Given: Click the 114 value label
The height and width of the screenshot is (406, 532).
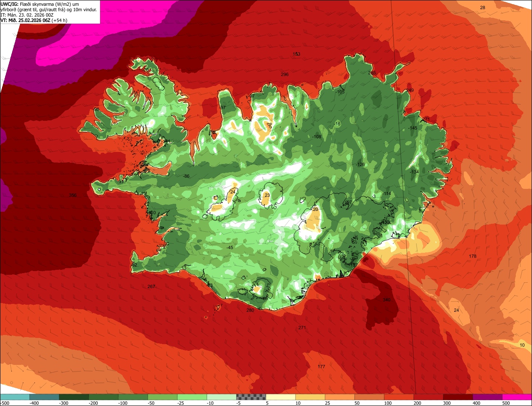Looking at the screenshot, I should (387, 194).
